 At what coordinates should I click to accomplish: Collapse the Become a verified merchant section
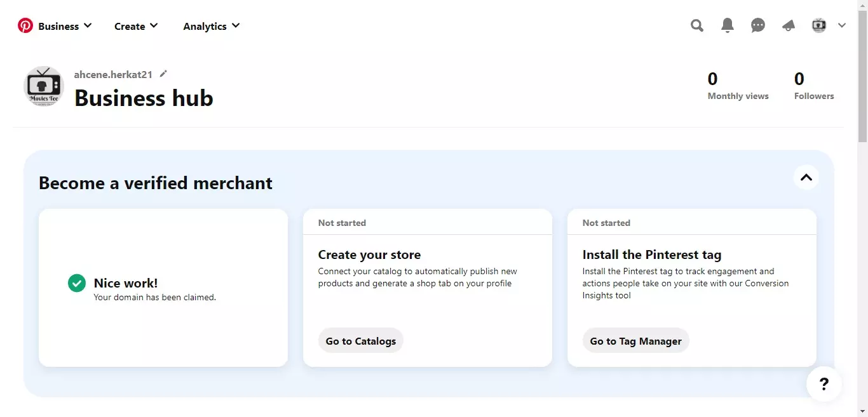806,178
